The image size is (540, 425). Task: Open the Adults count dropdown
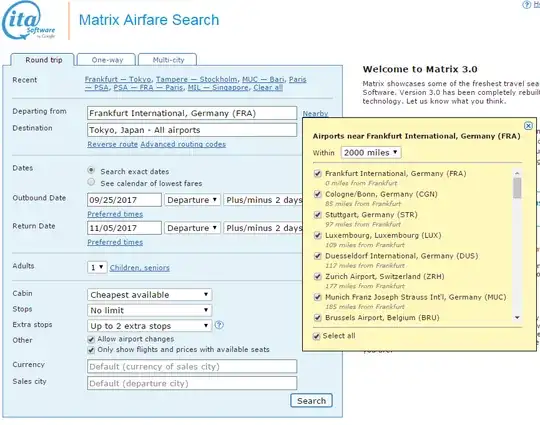coord(97,267)
